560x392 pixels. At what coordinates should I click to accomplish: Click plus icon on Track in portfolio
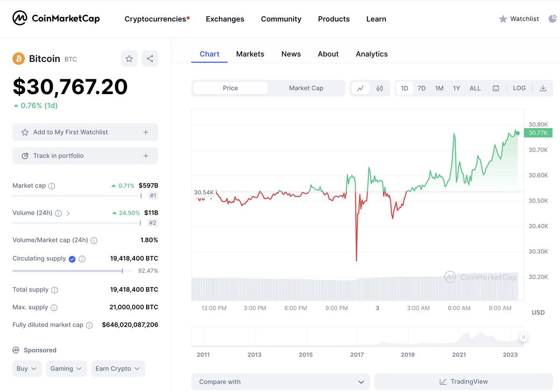[x=146, y=156]
